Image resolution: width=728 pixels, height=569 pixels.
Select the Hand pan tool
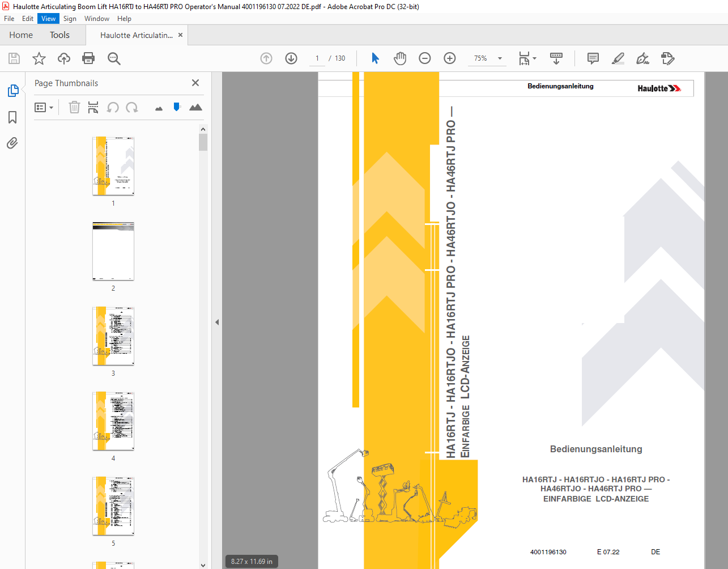pos(400,58)
